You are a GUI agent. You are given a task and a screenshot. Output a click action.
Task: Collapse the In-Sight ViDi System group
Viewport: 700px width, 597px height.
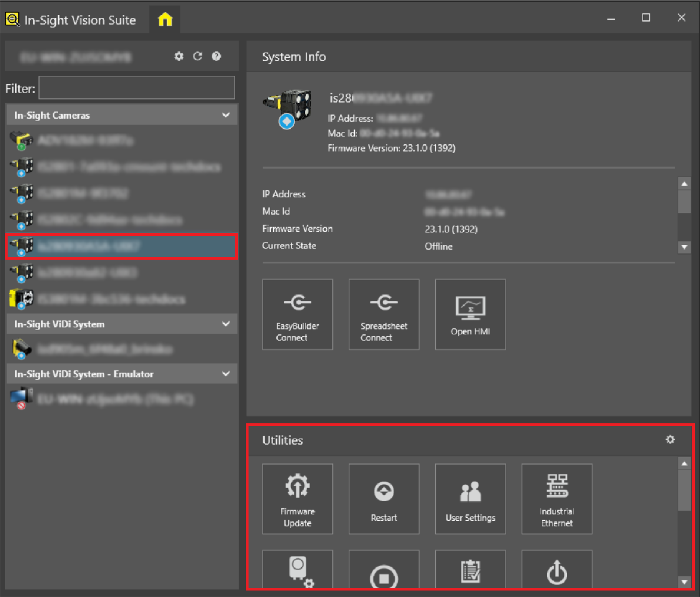[226, 324]
